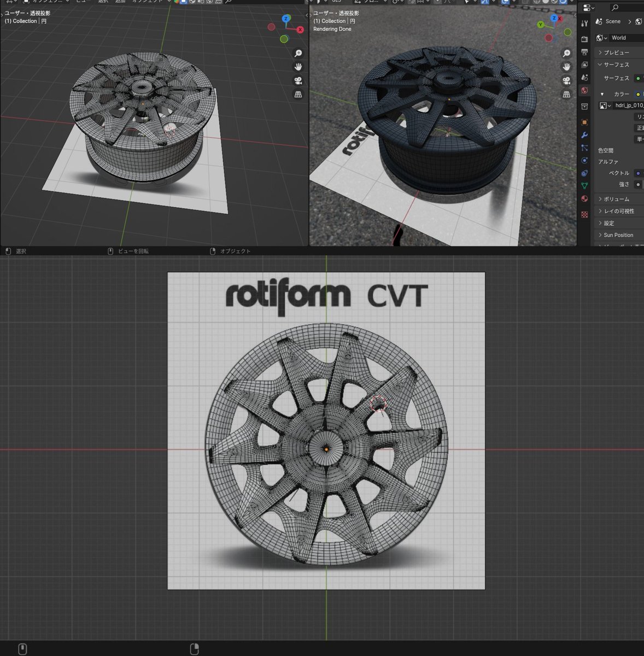Collapse the カラー disclosure triangle
The width and height of the screenshot is (644, 656).
[x=602, y=95]
